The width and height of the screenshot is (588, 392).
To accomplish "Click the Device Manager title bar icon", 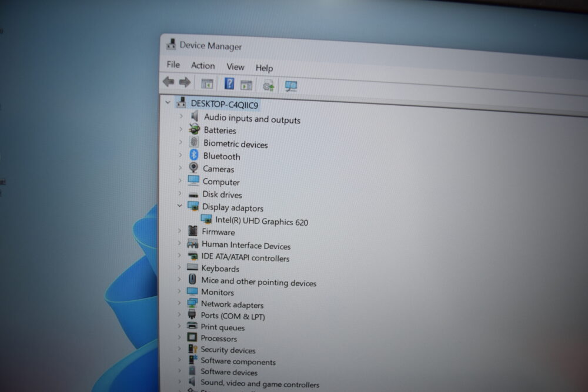I will (x=171, y=44).
